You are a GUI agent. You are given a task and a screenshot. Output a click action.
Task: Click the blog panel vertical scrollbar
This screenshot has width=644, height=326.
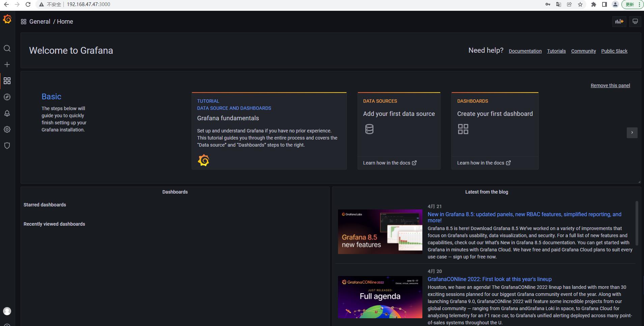point(637,223)
